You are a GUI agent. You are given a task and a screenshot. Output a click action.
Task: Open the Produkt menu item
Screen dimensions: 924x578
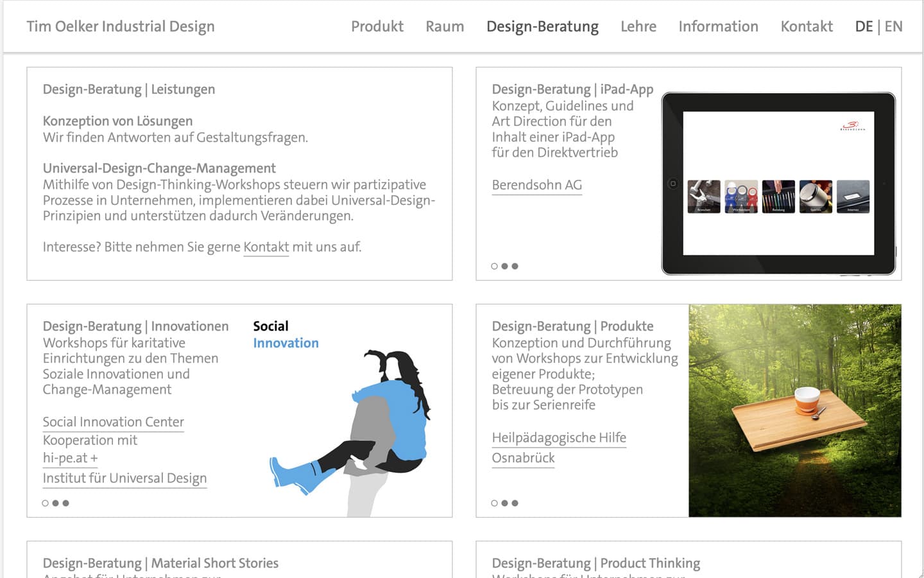(x=377, y=26)
